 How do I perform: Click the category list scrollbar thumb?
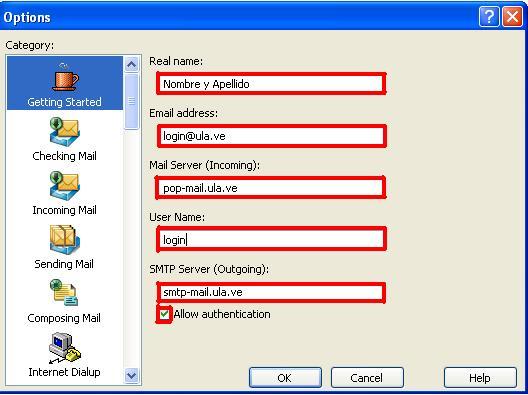131,101
